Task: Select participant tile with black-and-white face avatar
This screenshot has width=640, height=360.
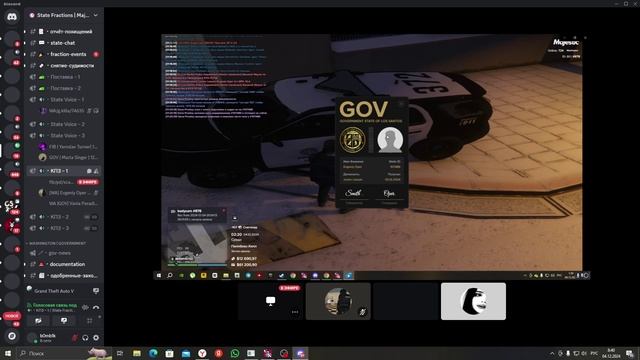Action: (473, 301)
